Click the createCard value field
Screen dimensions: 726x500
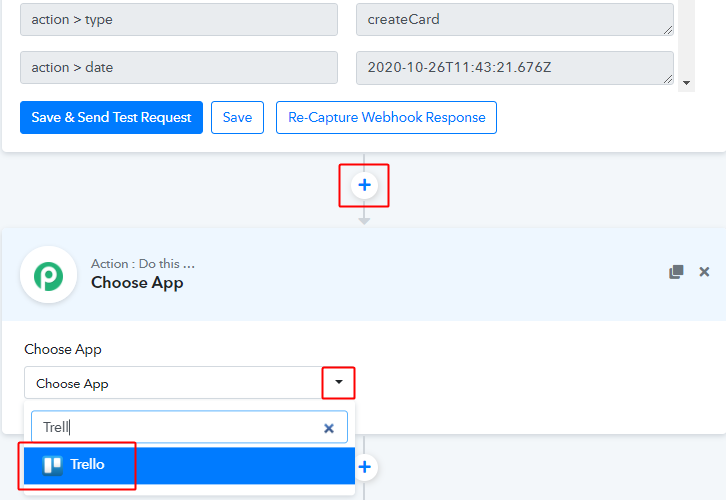(x=514, y=20)
